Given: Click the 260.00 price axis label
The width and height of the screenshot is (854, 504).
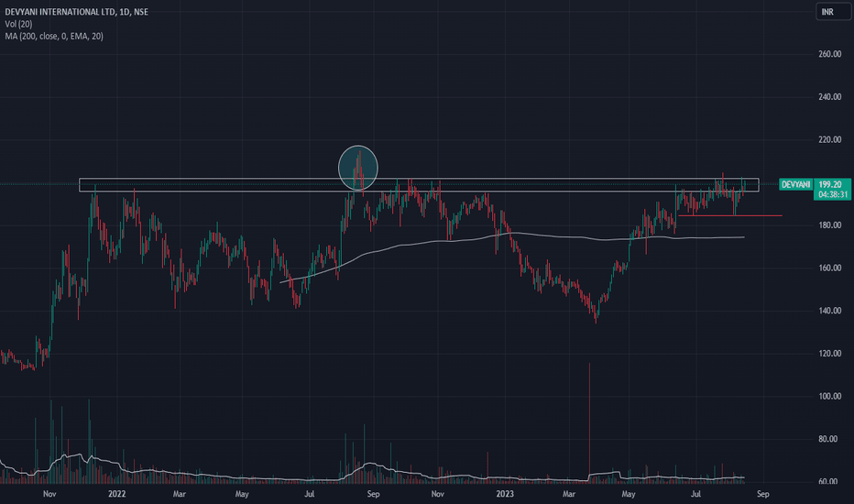Looking at the screenshot, I should pos(829,54).
